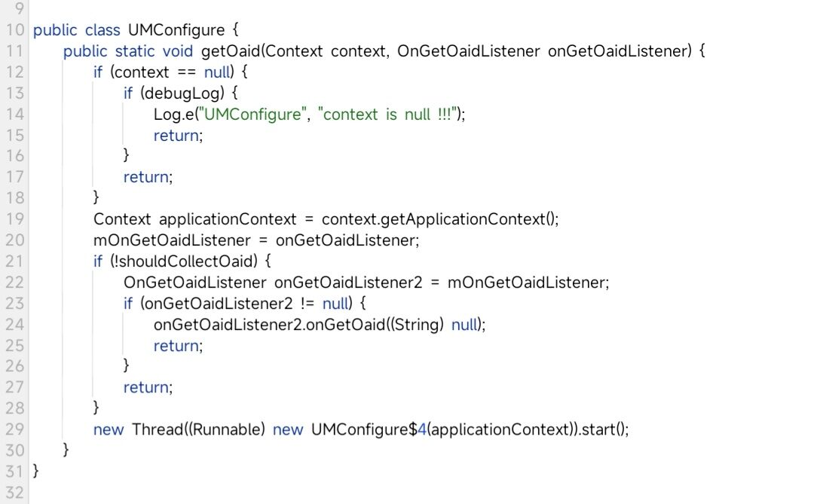This screenshot has width=814, height=504.
Task: Click the applicationContext variable declaration on line 19
Action: pos(228,219)
